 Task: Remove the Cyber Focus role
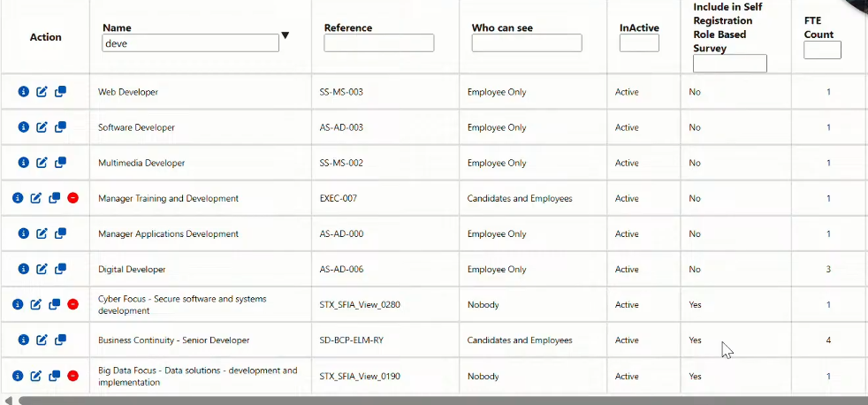(x=72, y=304)
